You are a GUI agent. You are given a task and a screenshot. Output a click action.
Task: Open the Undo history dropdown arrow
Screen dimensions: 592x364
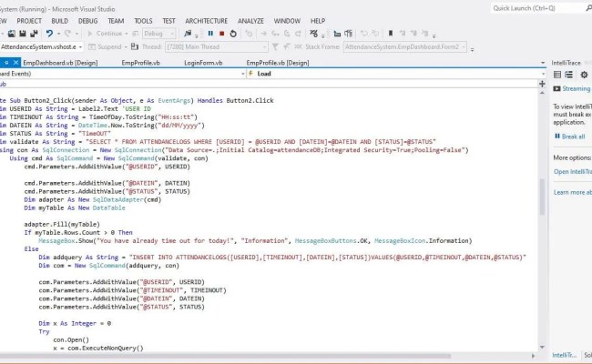(58, 34)
